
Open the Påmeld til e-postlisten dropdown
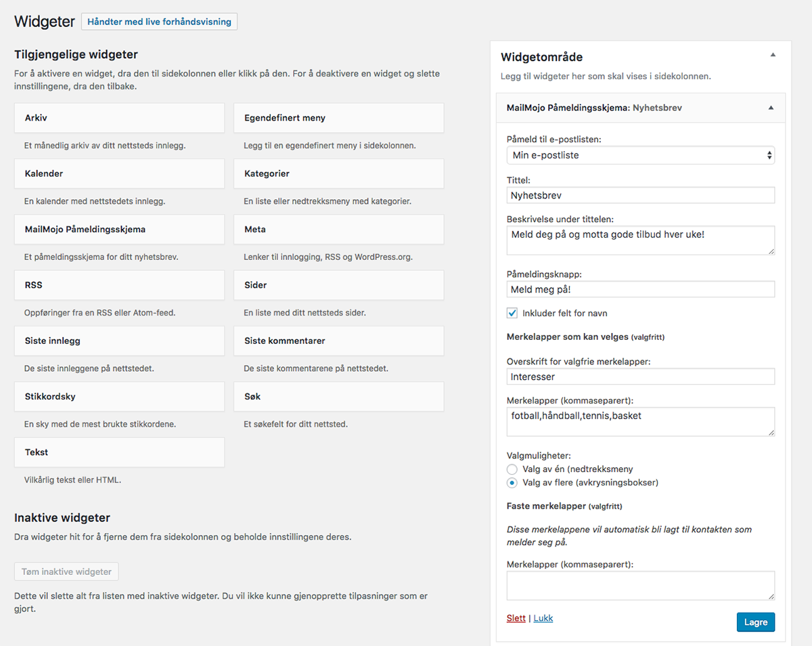pos(641,155)
